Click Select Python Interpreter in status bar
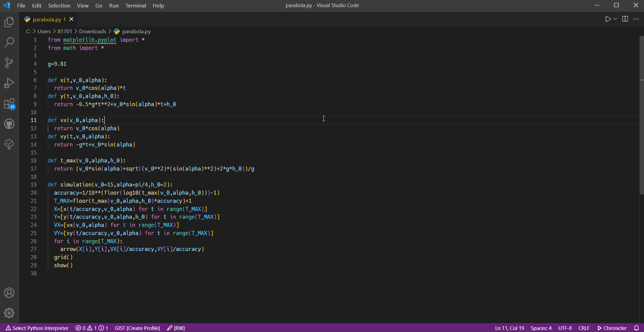 pyautogui.click(x=37, y=328)
